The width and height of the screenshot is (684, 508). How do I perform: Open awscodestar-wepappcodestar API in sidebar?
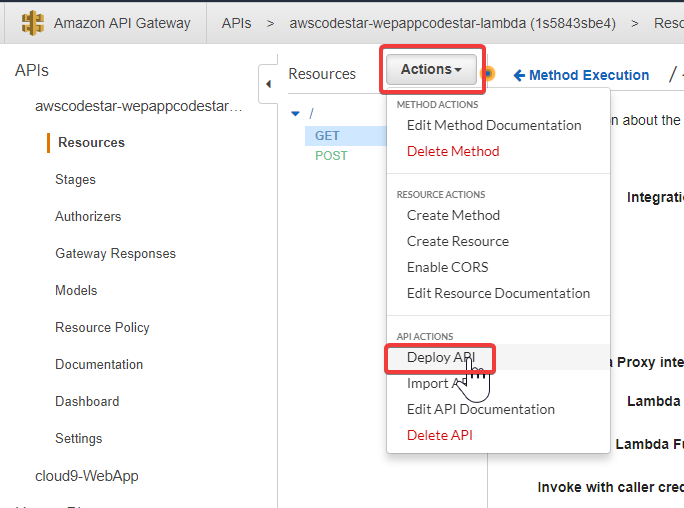[138, 106]
